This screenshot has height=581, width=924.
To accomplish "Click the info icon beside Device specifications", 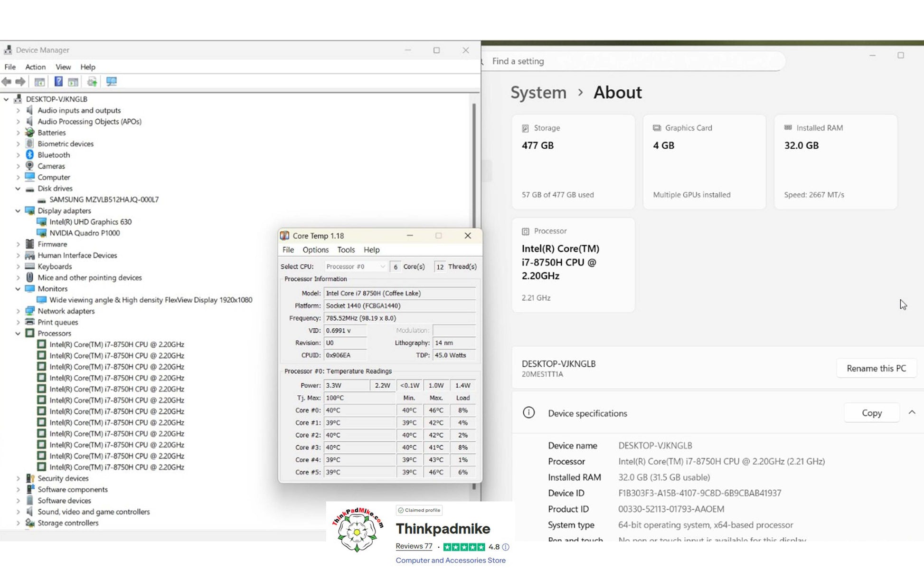I will click(x=528, y=413).
